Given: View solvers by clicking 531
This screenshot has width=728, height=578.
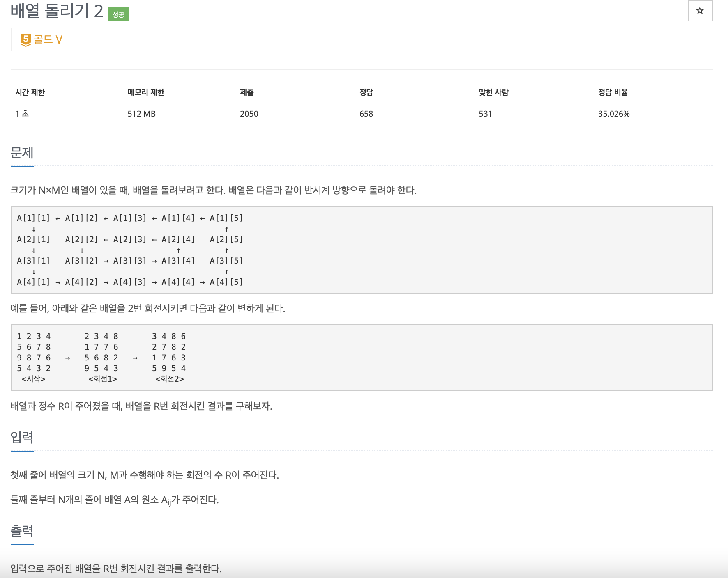Looking at the screenshot, I should pos(484,114).
